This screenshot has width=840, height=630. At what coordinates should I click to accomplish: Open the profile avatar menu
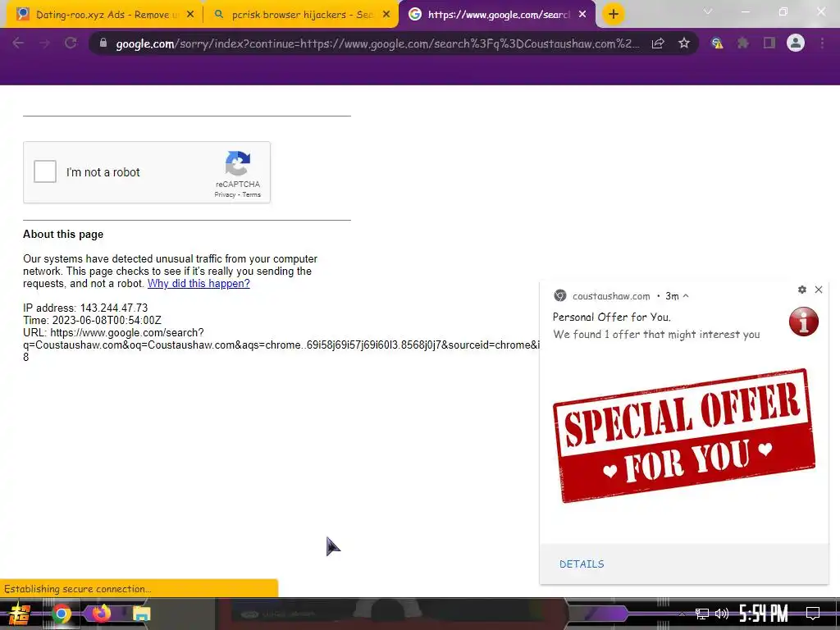pos(796,43)
